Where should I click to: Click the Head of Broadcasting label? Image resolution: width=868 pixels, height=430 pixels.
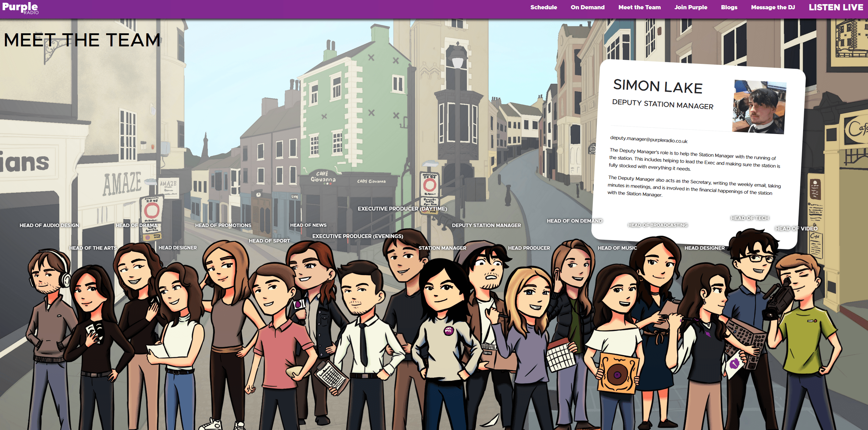(658, 225)
